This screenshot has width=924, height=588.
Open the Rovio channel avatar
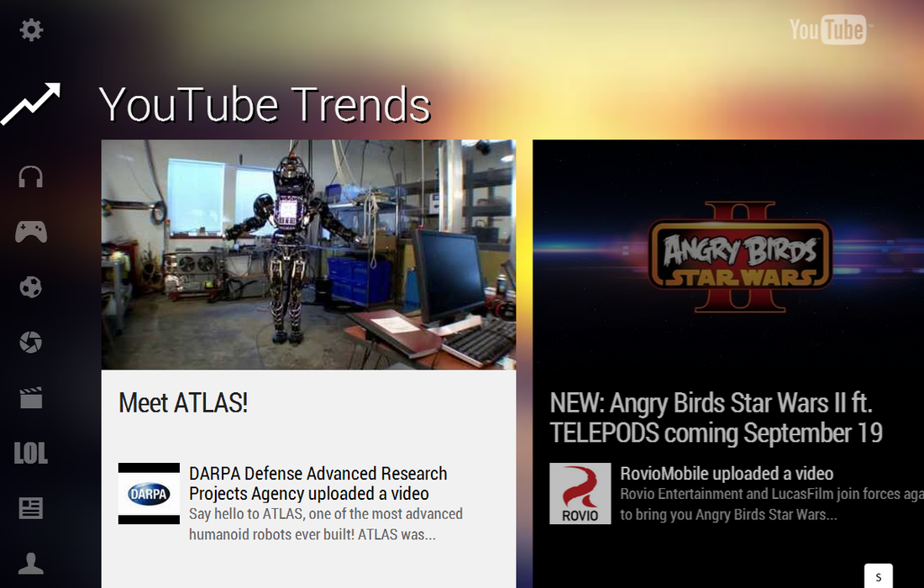pos(580,494)
